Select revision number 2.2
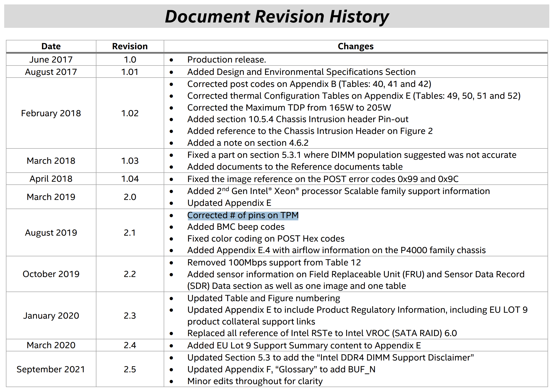Viewport: 551px width, 392px height. pos(130,274)
